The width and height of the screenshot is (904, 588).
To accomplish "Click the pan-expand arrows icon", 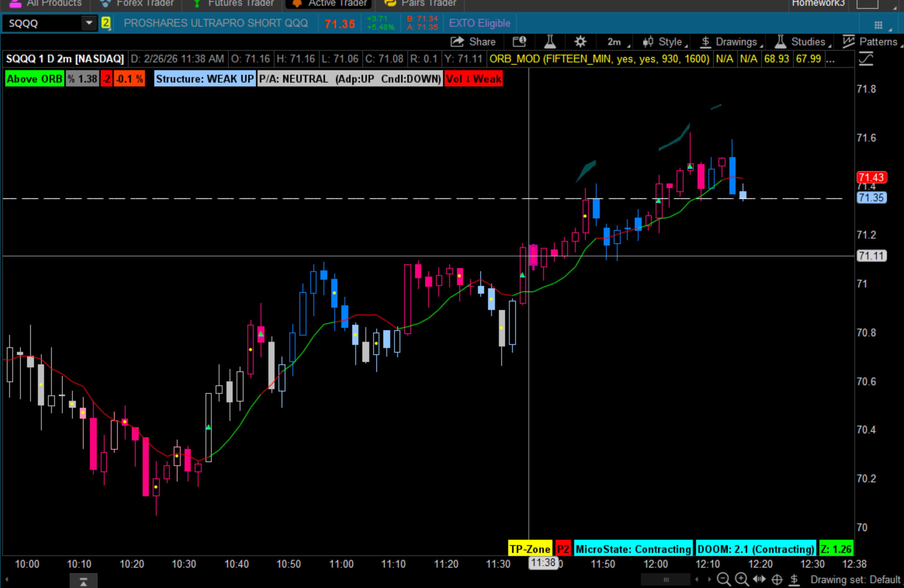I will coord(759,580).
